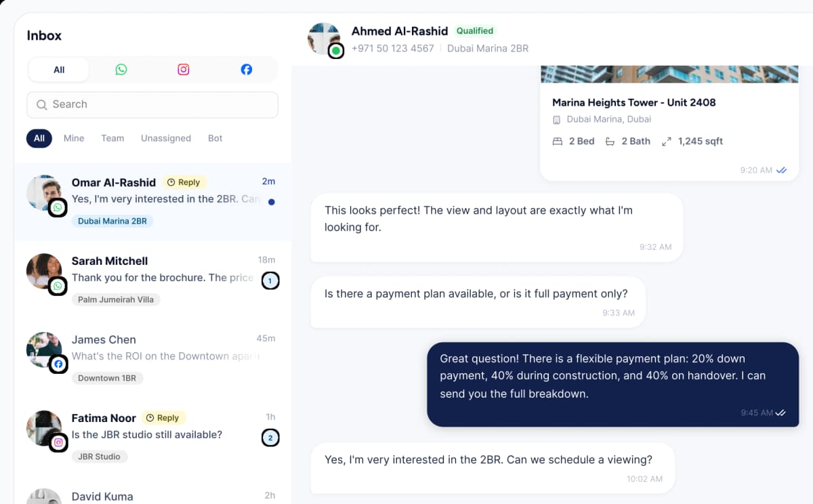Click the unread count badge for Fatima Noor
The height and width of the screenshot is (504, 813).
pos(270,438)
